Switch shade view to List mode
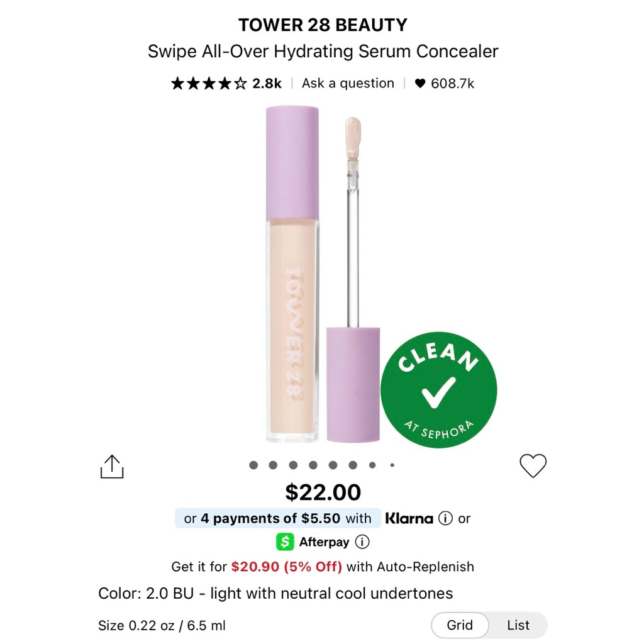 tap(517, 625)
